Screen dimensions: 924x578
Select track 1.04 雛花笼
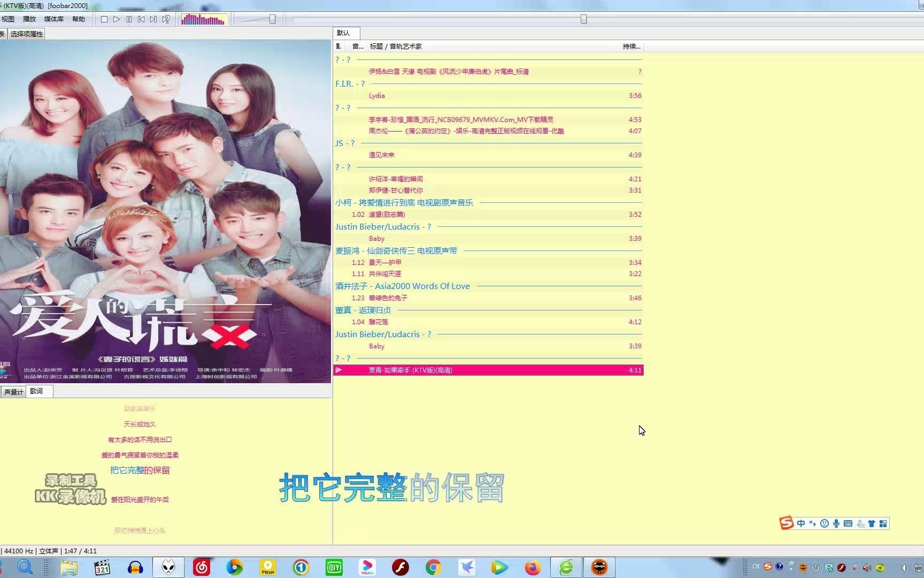click(488, 322)
